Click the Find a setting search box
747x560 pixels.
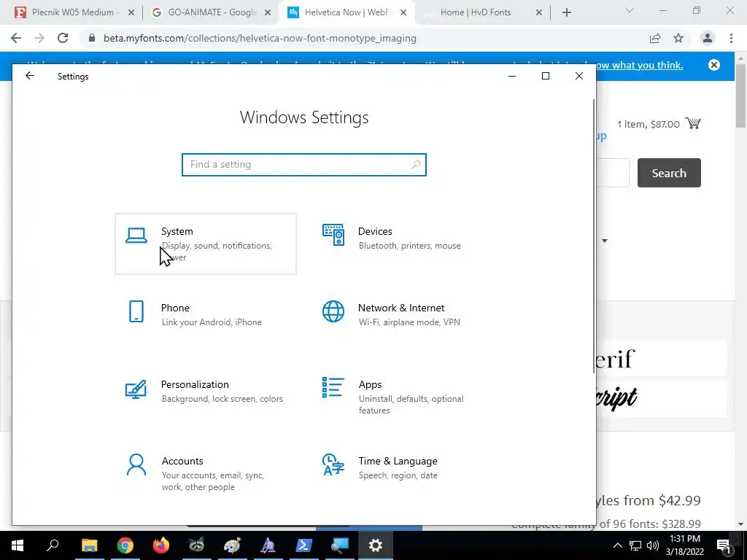(x=304, y=164)
